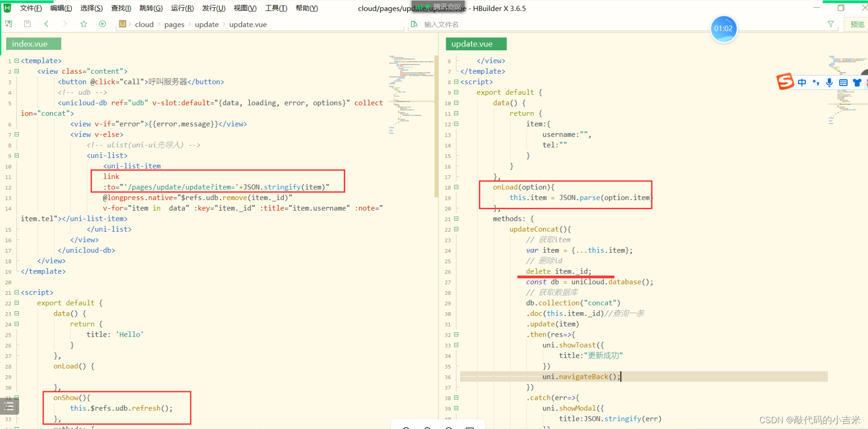Open the 视图(V) menu
868x429 pixels.
(x=245, y=8)
